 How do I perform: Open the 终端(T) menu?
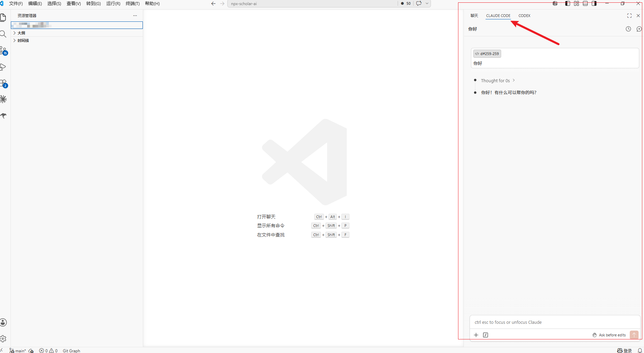[133, 3]
